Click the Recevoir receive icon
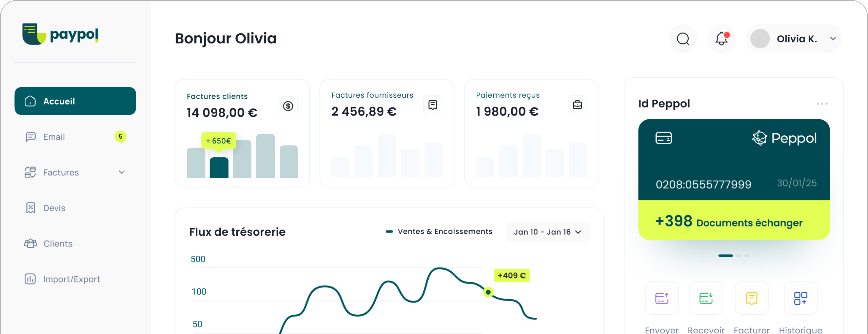868x334 pixels. (706, 298)
